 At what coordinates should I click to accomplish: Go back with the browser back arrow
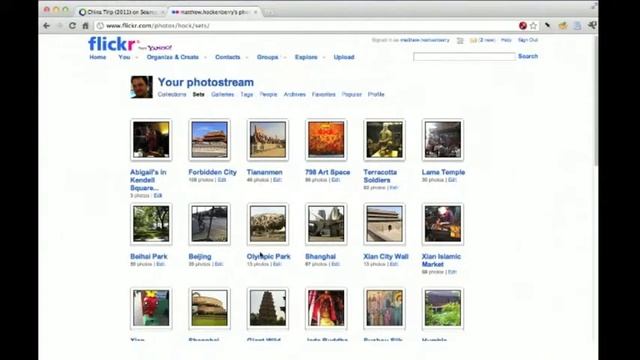point(47,26)
